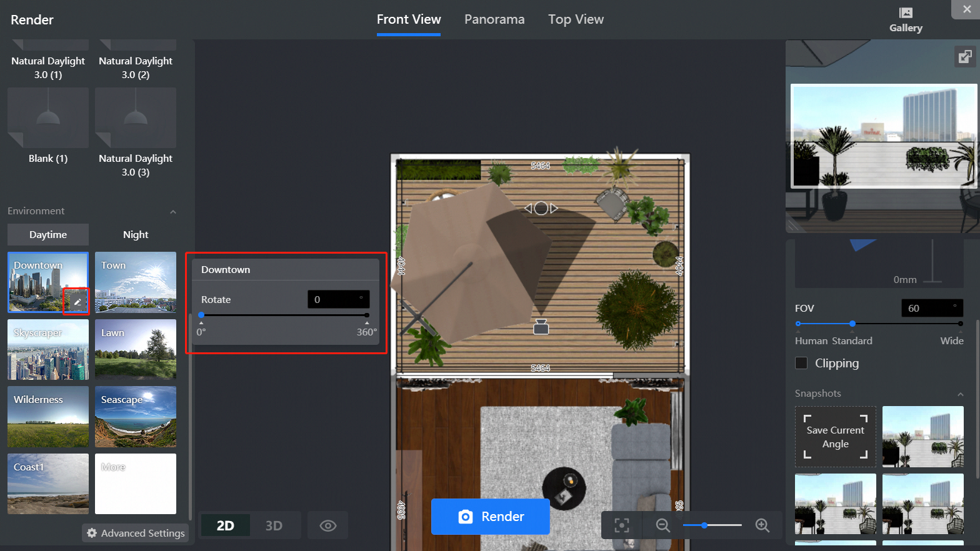Enable the Clipping checkbox

(801, 363)
